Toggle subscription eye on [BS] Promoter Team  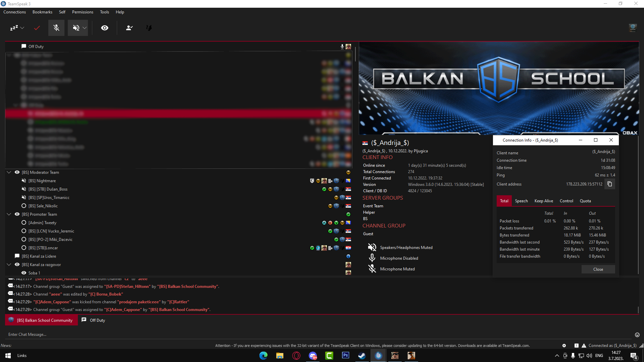tap(17, 214)
